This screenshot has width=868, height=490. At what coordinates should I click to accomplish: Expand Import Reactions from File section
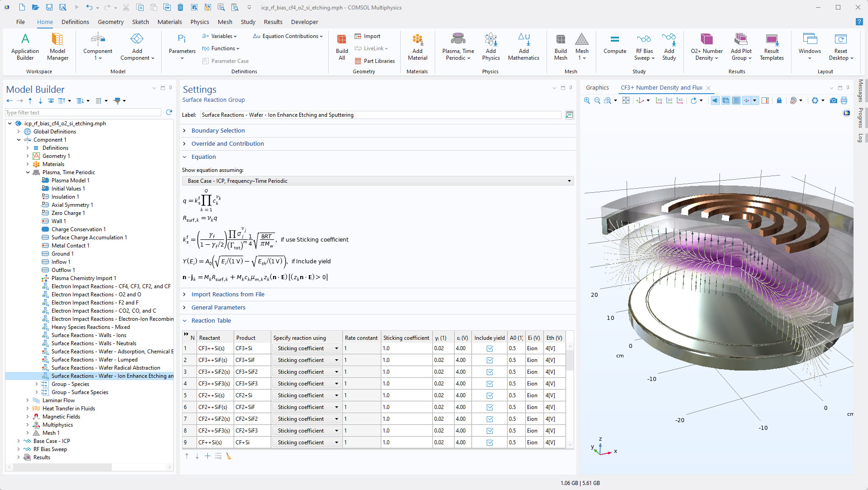point(228,294)
